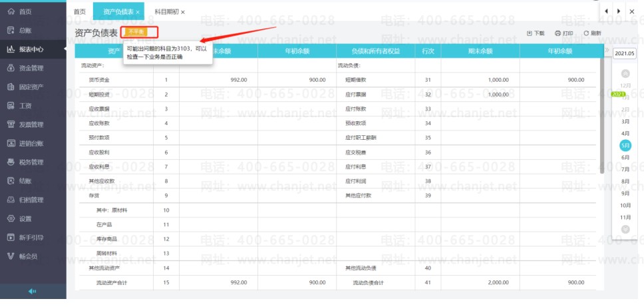Click the 流动负债合计 row label
This screenshot has height=307, width=644.
tap(369, 282)
